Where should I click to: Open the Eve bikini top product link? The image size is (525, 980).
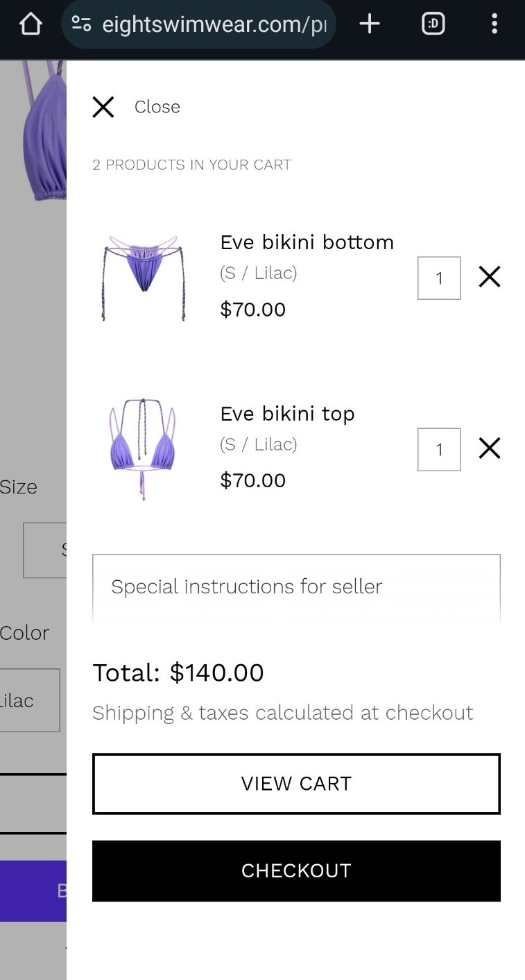pos(287,414)
